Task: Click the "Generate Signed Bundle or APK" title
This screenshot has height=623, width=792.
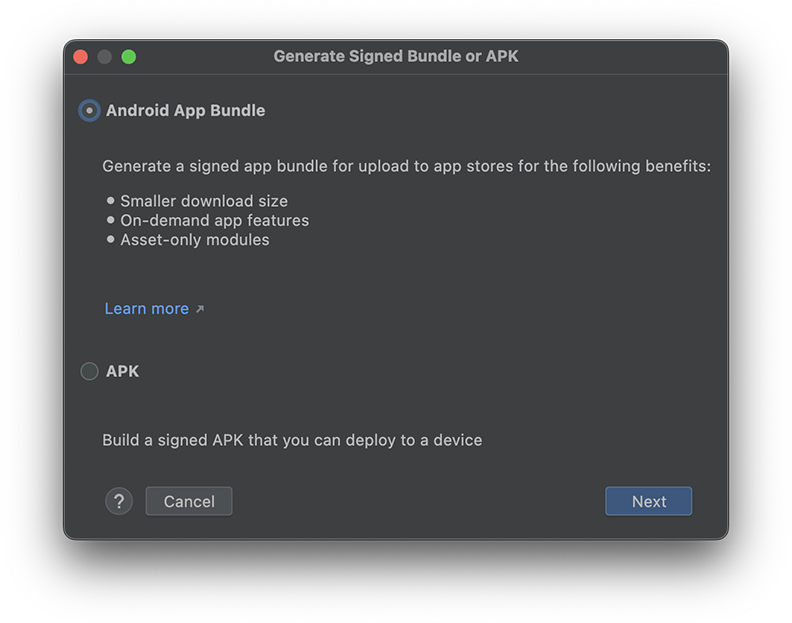Action: tap(396, 57)
